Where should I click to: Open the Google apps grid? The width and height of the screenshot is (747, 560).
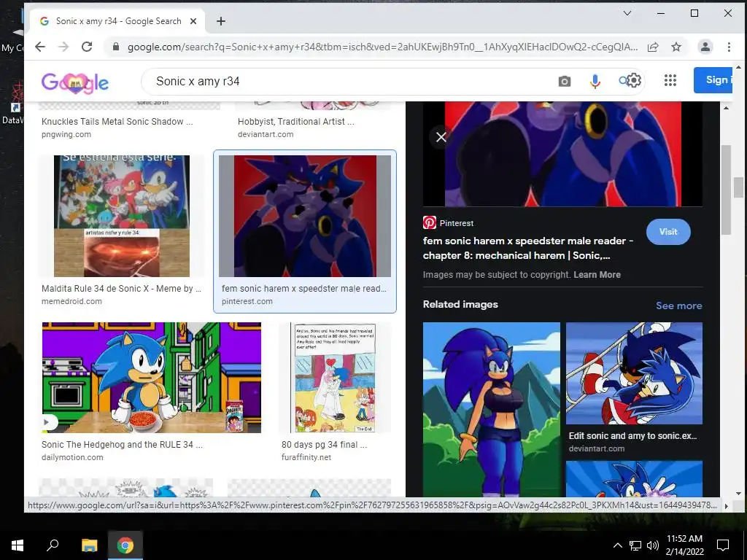coord(670,80)
